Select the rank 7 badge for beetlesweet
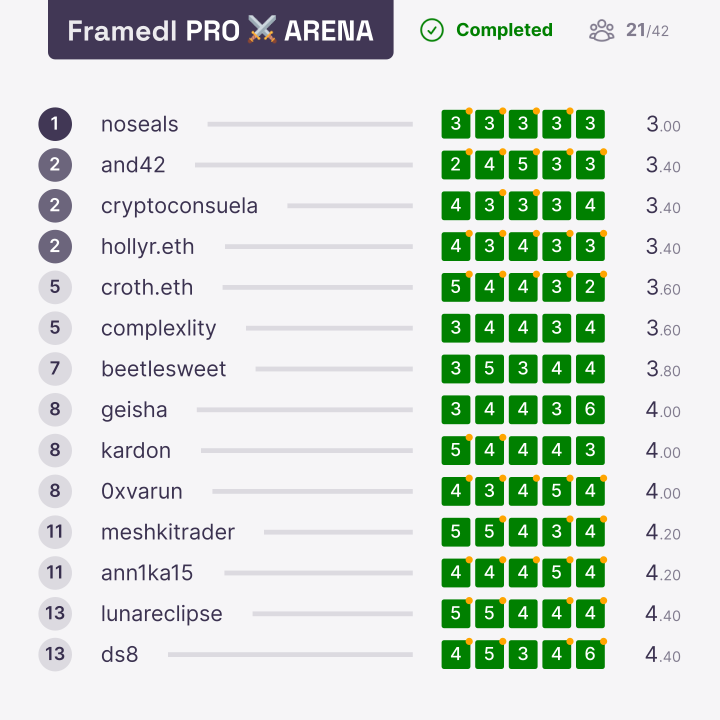This screenshot has height=720, width=720. coord(55,369)
